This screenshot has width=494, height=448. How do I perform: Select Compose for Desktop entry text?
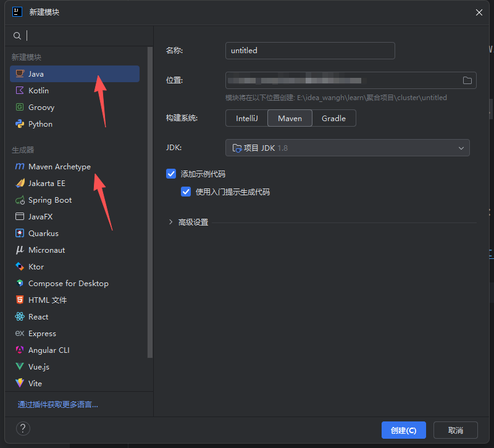(x=69, y=284)
